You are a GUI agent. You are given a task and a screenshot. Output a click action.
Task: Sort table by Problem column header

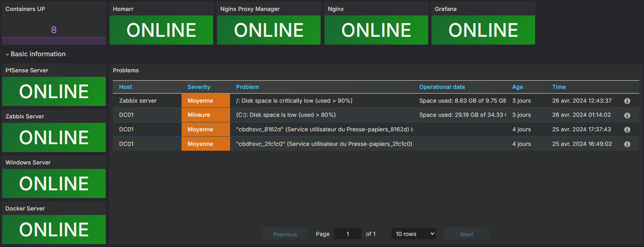pos(248,87)
